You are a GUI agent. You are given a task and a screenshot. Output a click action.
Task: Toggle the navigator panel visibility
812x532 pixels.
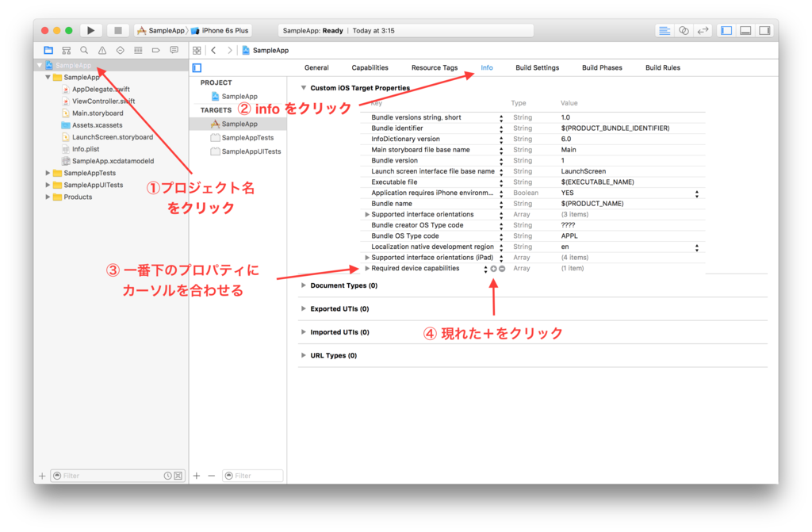726,31
